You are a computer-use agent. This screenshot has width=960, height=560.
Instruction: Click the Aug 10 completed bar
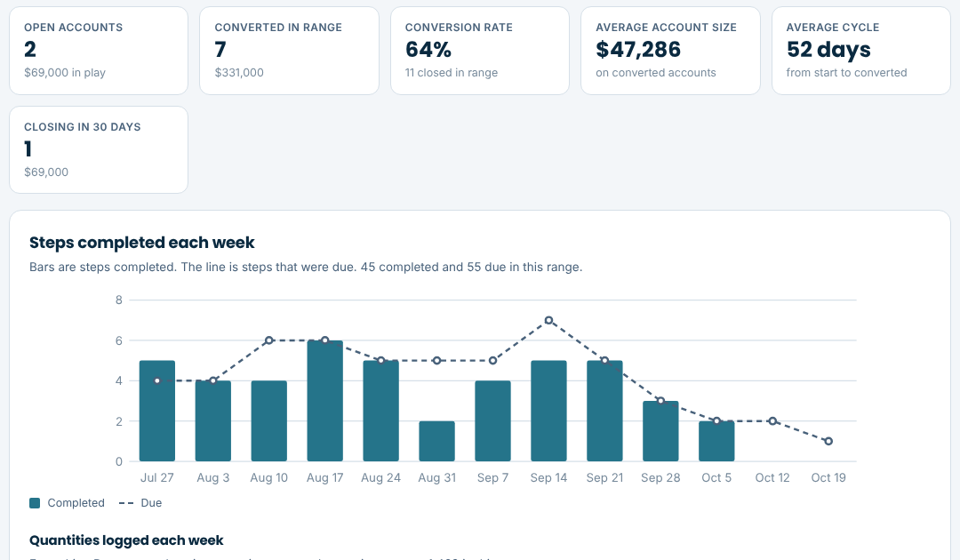click(x=268, y=421)
